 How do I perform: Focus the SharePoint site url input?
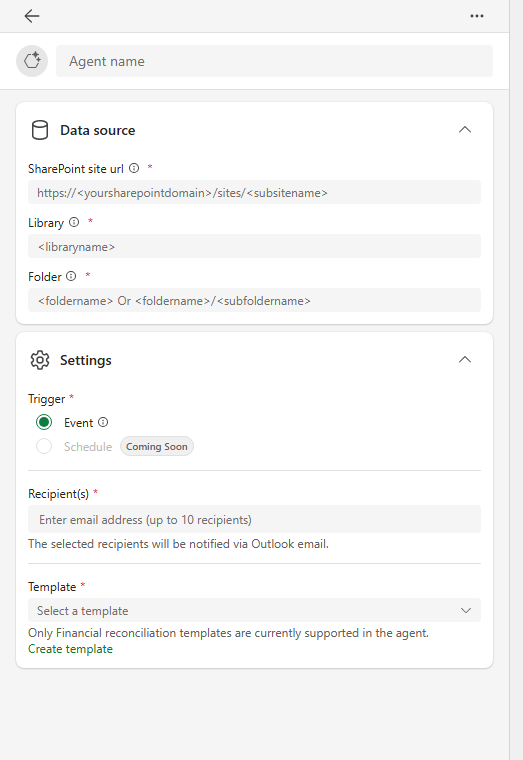coord(254,192)
